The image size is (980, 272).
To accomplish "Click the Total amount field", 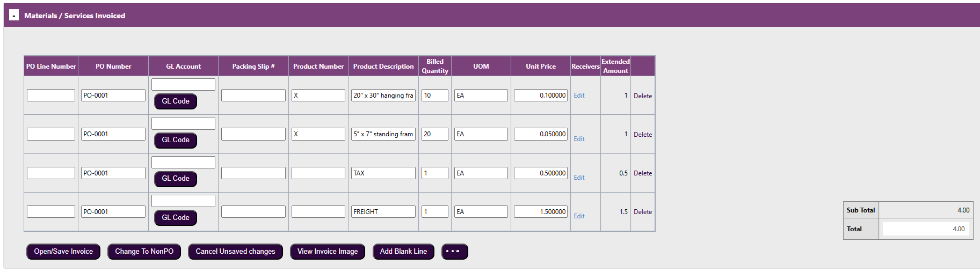I will (x=925, y=229).
